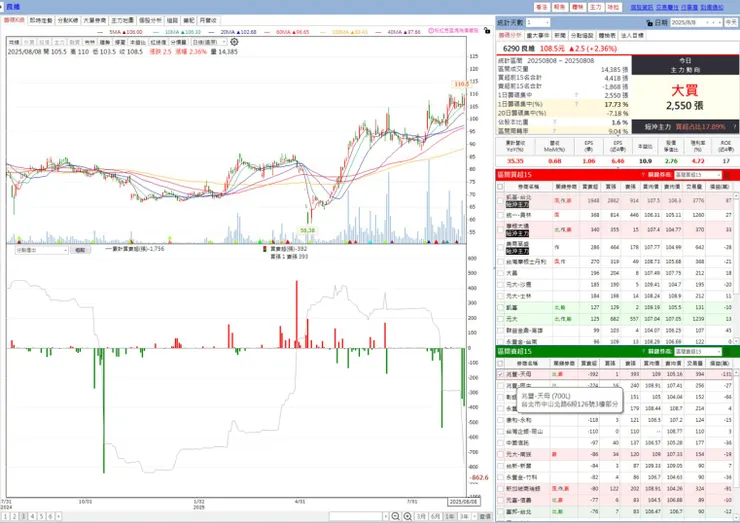This screenshot has width=740, height=523.
Task: Open the 分點進出 indicator dropdown
Action: (x=42, y=250)
